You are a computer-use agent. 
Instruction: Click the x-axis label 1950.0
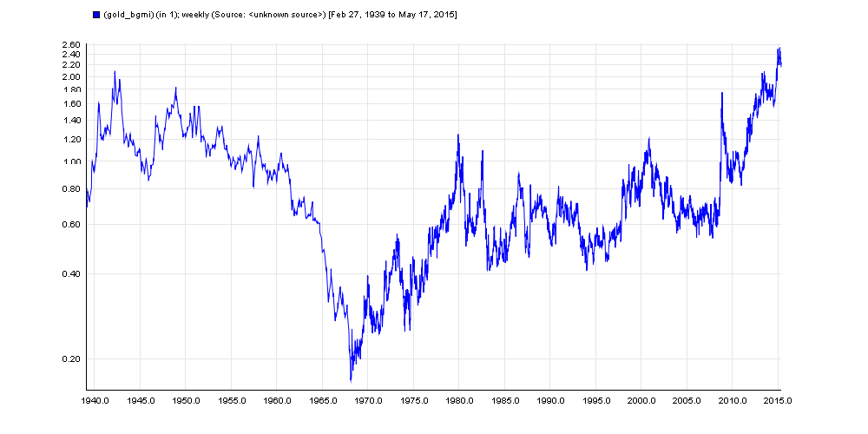(185, 401)
